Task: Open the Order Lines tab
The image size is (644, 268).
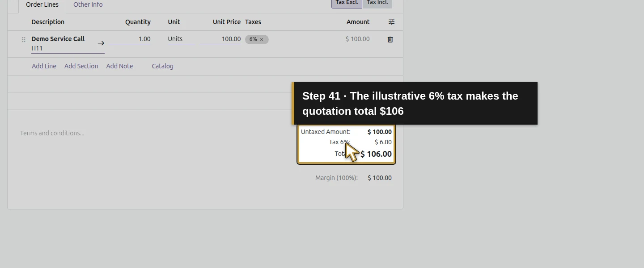Action: 42,5
